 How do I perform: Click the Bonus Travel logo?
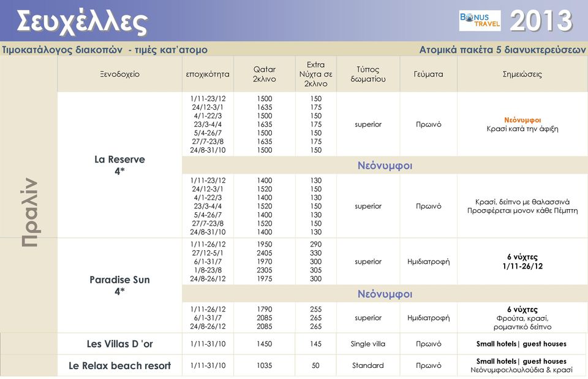480,21
